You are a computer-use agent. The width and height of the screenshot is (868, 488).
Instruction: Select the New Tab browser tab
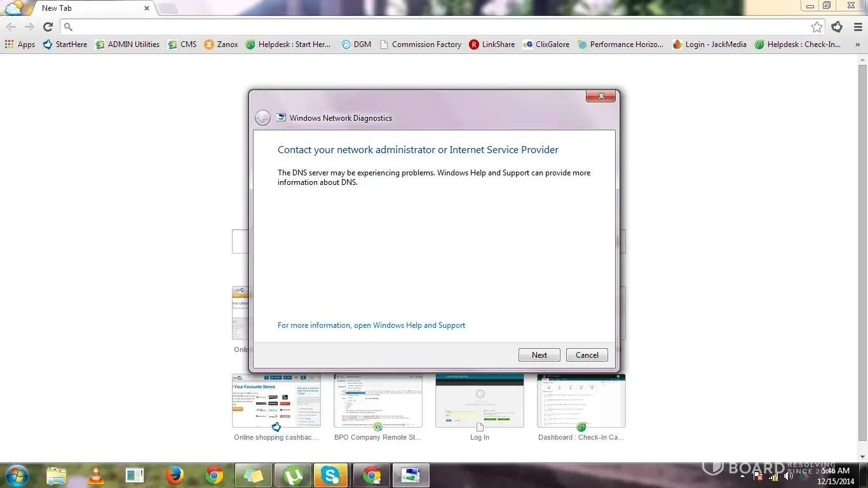point(89,8)
